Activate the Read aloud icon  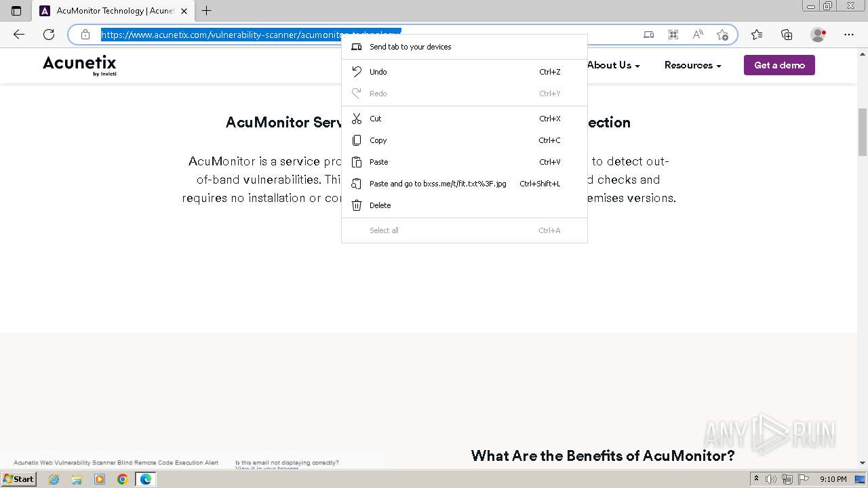(x=698, y=35)
